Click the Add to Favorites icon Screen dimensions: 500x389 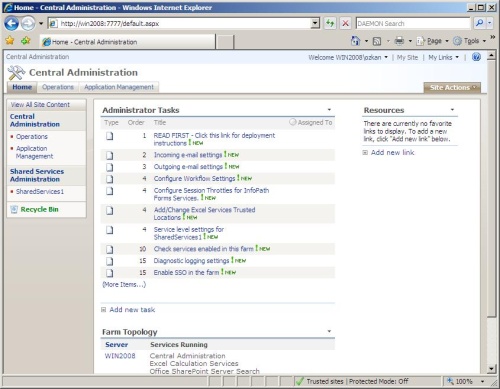(x=26, y=41)
